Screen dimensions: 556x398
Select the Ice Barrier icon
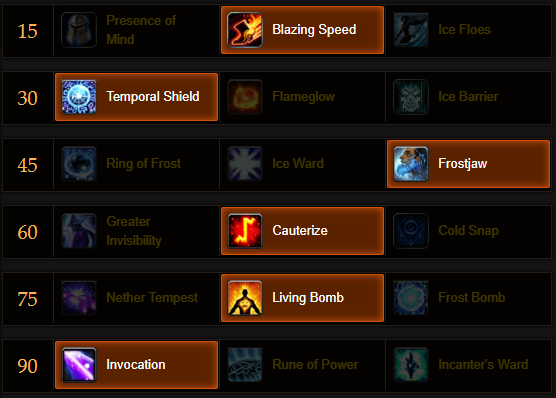coord(411,97)
